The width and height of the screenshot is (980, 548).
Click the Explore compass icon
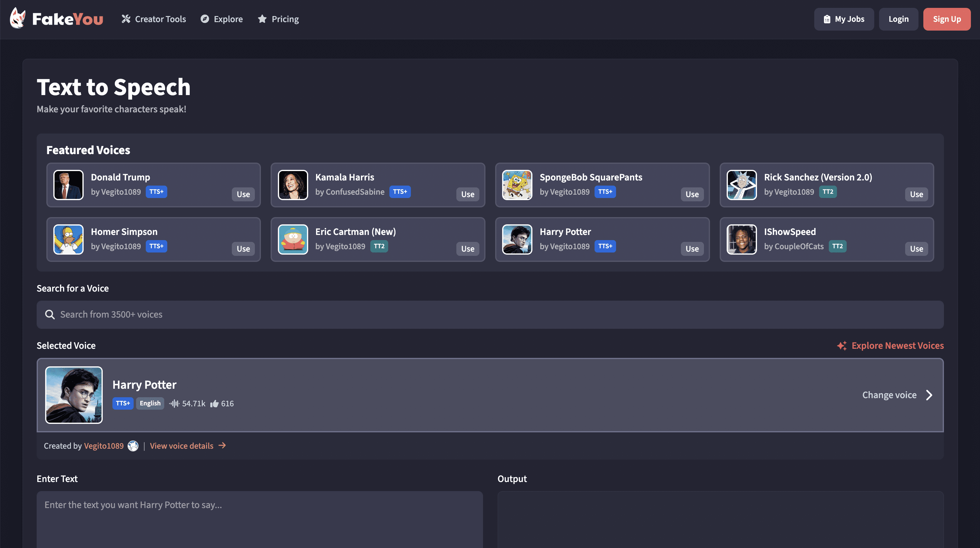pos(205,19)
